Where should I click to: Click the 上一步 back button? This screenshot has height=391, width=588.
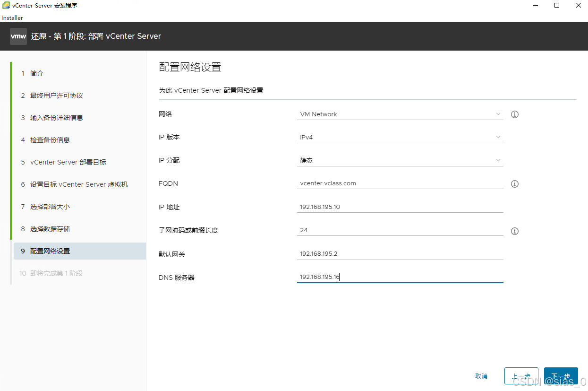[x=521, y=376]
